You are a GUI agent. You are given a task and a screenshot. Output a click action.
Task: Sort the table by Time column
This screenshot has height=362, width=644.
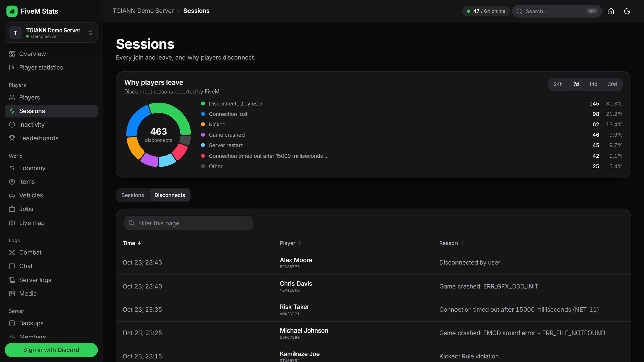(x=132, y=243)
